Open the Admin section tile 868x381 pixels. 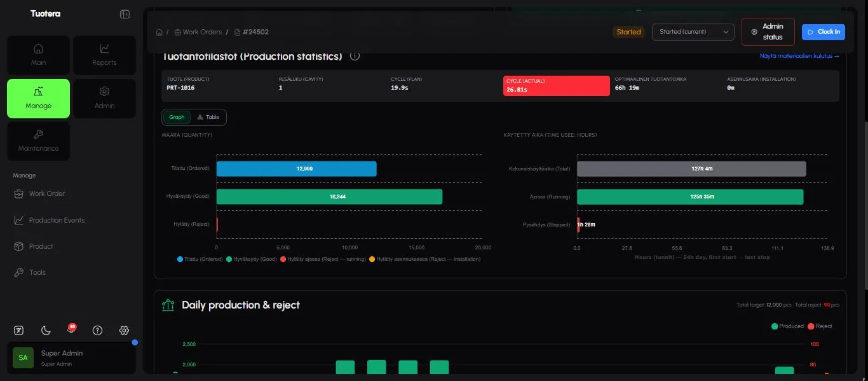coord(104,98)
